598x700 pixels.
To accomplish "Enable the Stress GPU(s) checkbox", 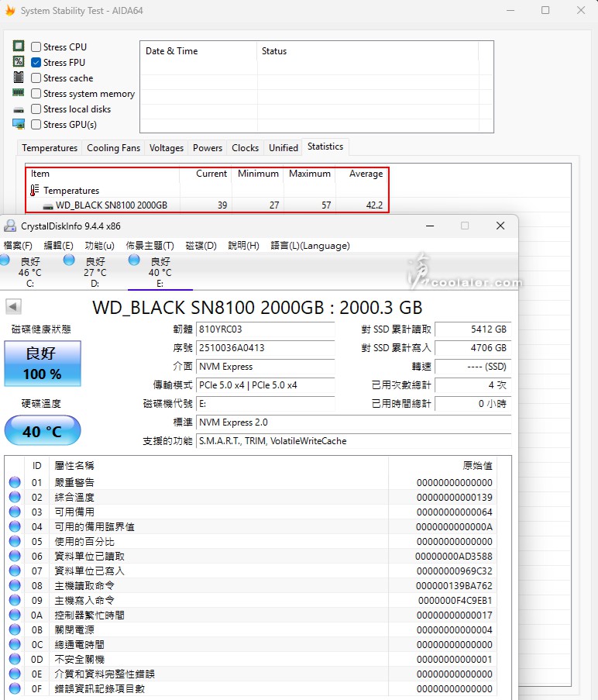I will pyautogui.click(x=36, y=125).
